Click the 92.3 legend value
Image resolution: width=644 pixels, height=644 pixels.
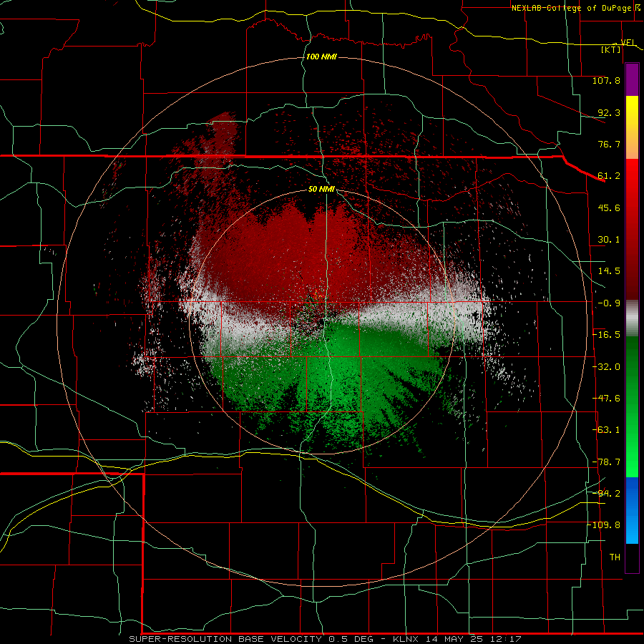[609, 112]
